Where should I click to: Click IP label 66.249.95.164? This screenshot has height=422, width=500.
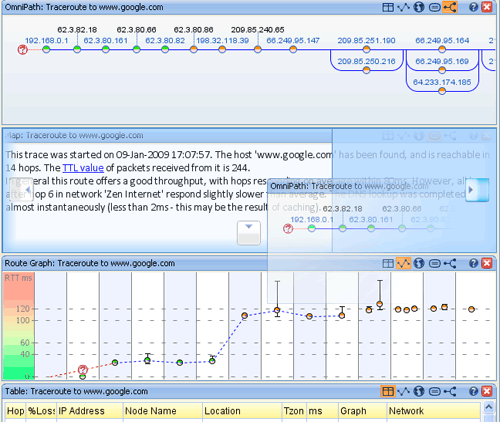[442, 41]
